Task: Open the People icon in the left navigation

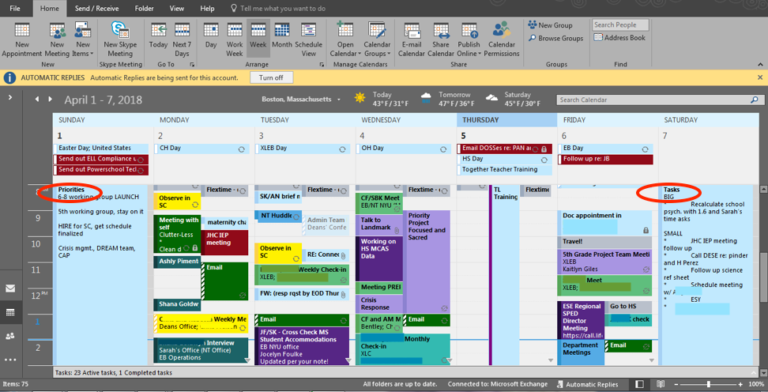Action: pos(10,336)
